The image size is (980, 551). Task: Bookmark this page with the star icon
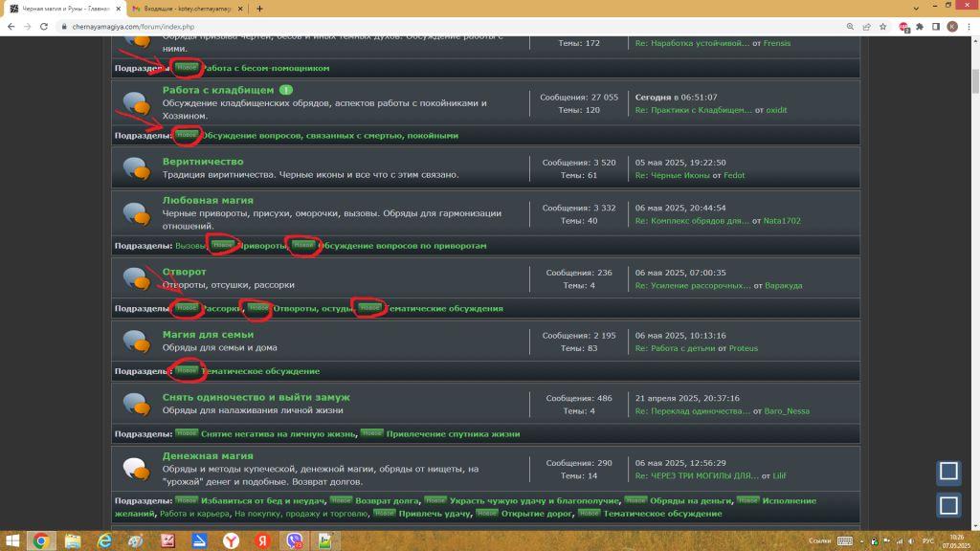882,27
